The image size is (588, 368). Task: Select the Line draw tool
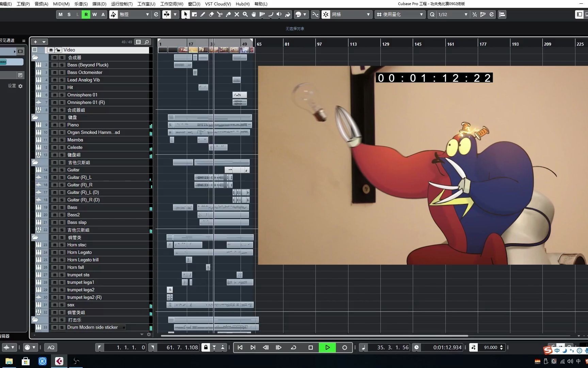point(271,14)
